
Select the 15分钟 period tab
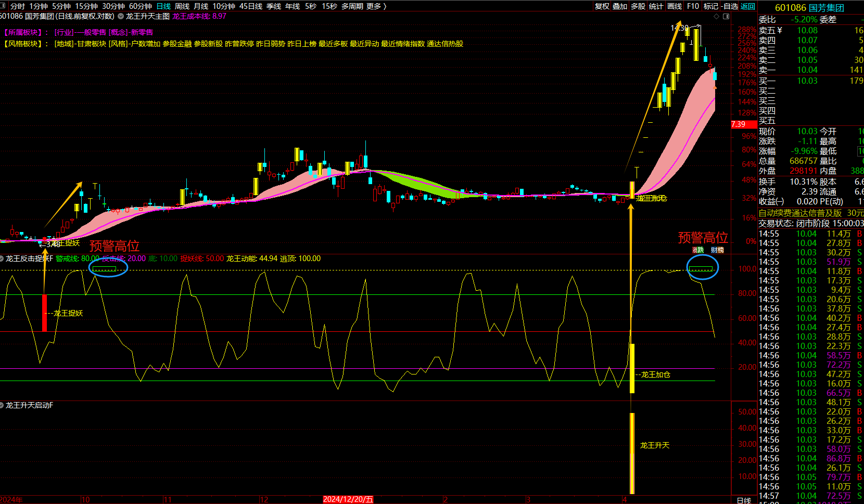coord(86,6)
